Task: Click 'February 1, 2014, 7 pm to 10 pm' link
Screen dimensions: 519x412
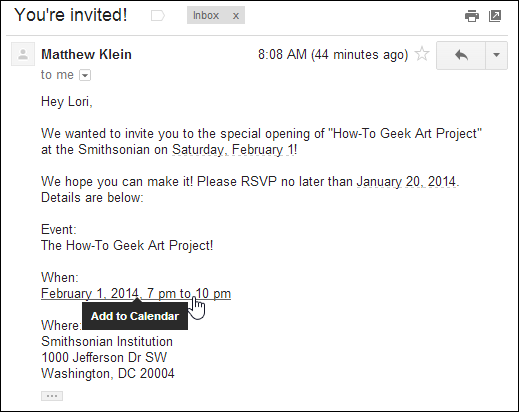Action: (136, 293)
